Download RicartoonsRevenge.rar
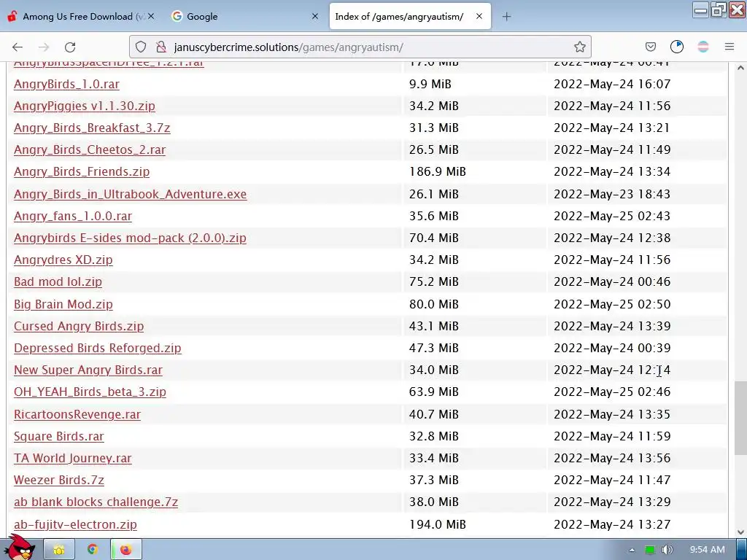This screenshot has height=560, width=747. (x=77, y=414)
